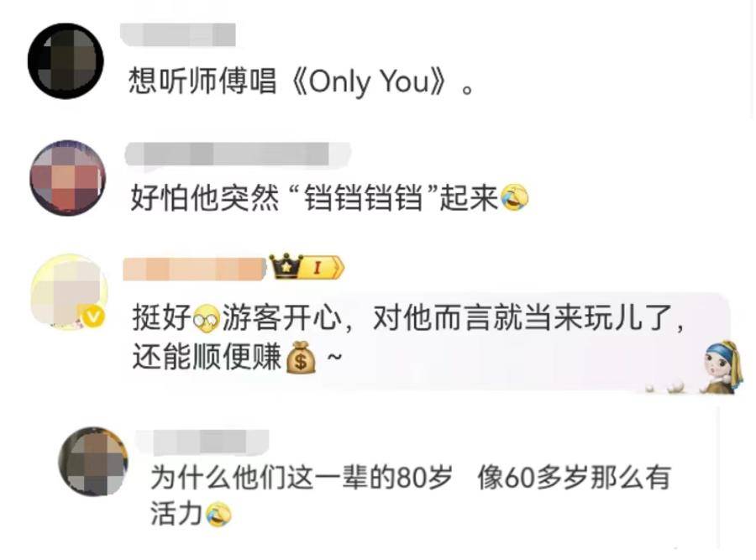Open the reply commenter's brown pixelated avatar
756x560 pixels.
[93, 462]
